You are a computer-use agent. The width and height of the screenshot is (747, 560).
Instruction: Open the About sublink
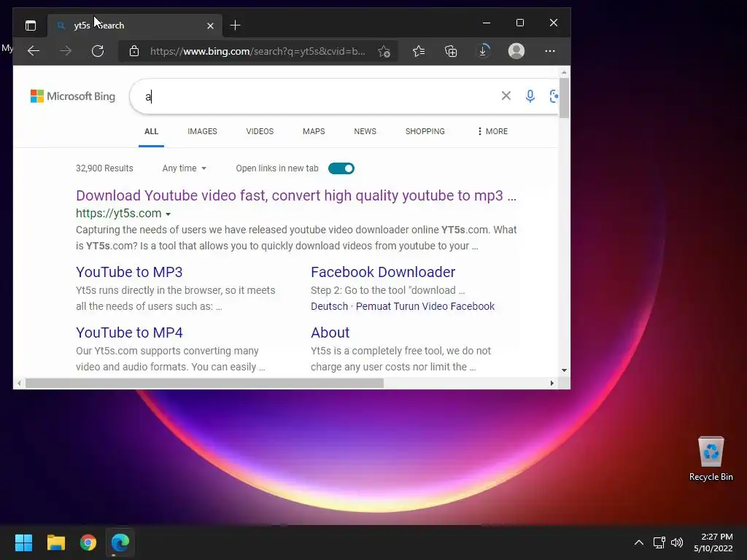330,332
